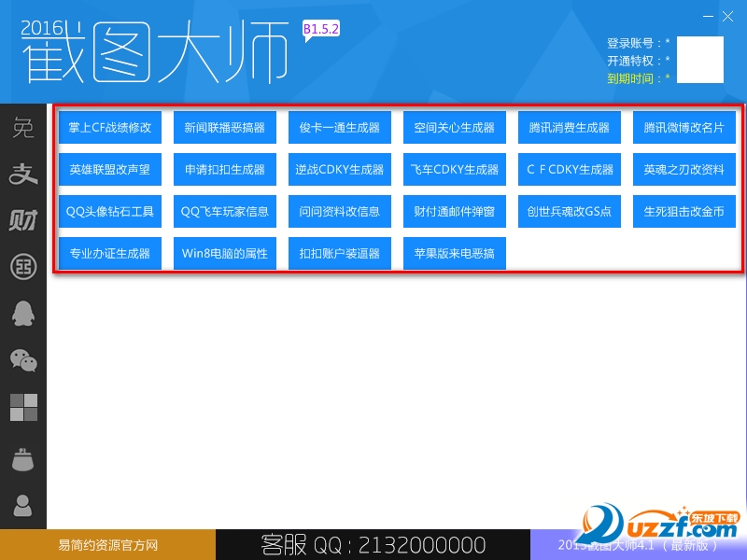Open the user profile sidebar icon
The height and width of the screenshot is (560, 747).
point(22,506)
